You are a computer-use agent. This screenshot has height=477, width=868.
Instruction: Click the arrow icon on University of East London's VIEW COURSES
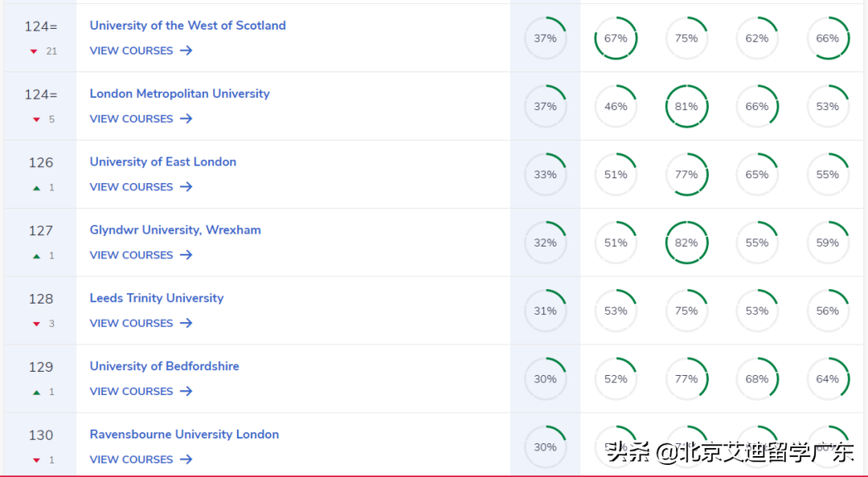[x=186, y=187]
